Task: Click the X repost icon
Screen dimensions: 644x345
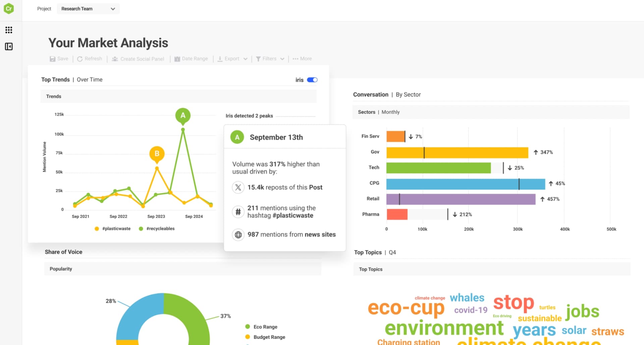Action: coord(238,187)
